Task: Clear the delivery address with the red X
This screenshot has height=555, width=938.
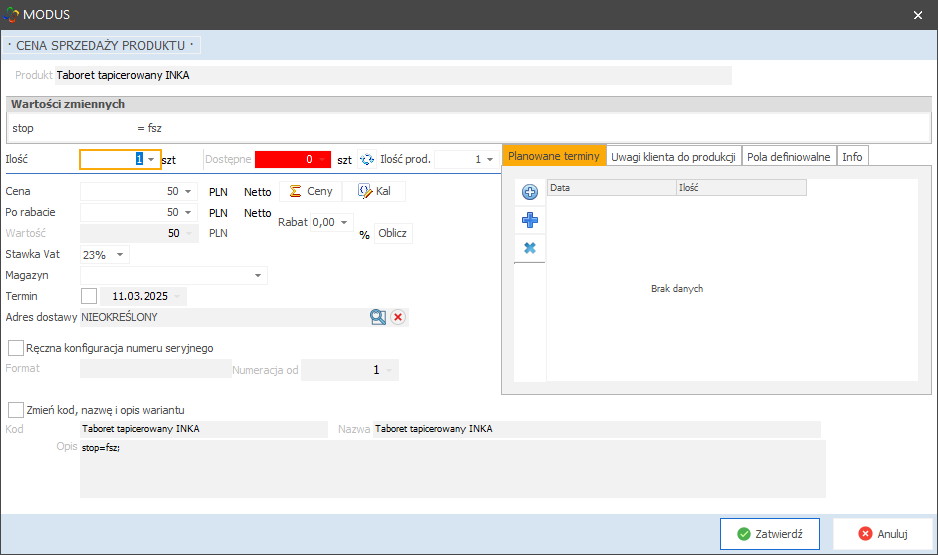Action: click(398, 317)
